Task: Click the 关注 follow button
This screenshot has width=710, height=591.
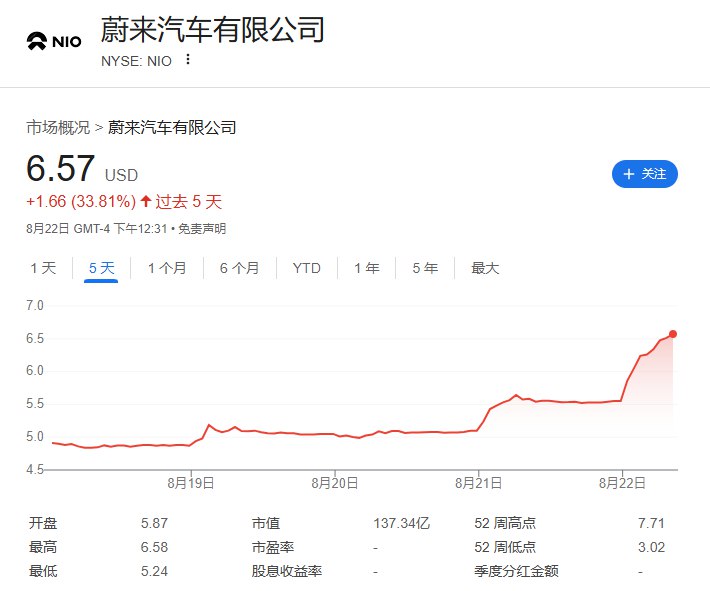Action: [644, 174]
